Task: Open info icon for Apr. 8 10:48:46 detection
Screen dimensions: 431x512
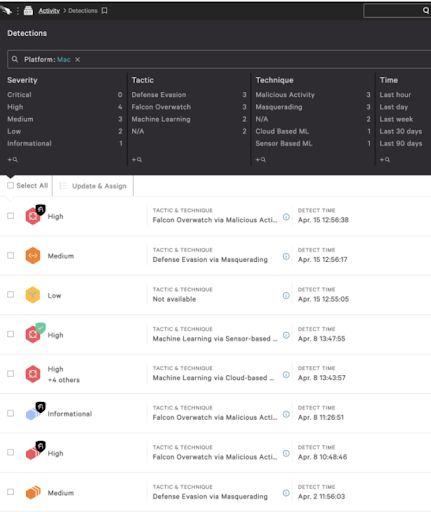Action: click(x=286, y=453)
